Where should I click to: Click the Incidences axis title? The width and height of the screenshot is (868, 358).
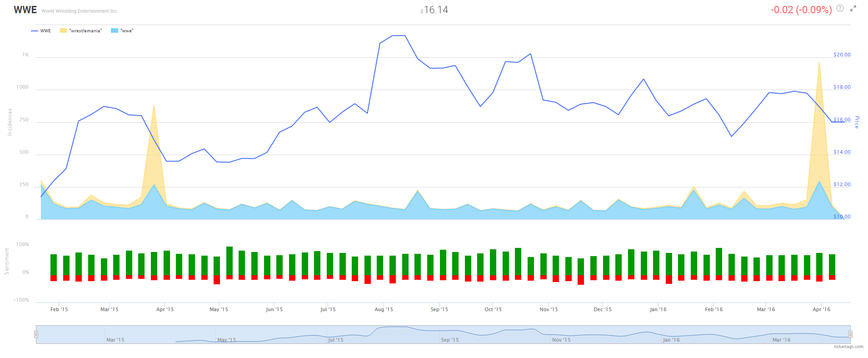tap(10, 122)
